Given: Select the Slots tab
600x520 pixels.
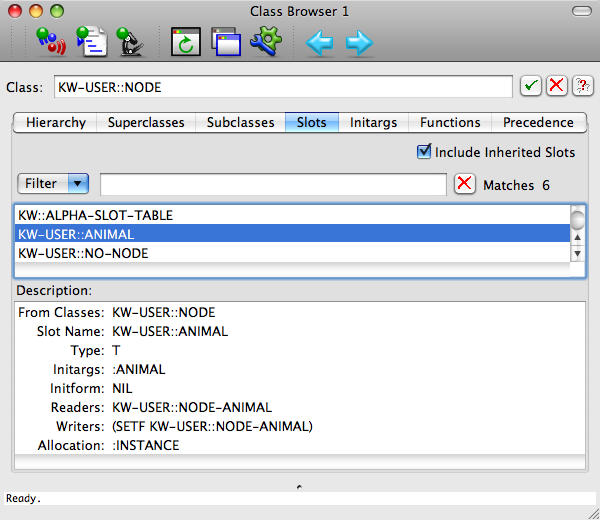Looking at the screenshot, I should 311,122.
